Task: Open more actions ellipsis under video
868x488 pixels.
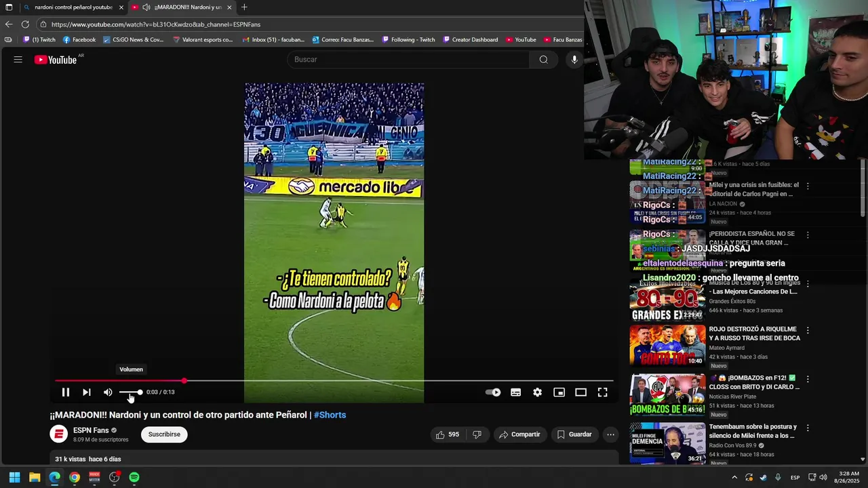Action: click(611, 434)
